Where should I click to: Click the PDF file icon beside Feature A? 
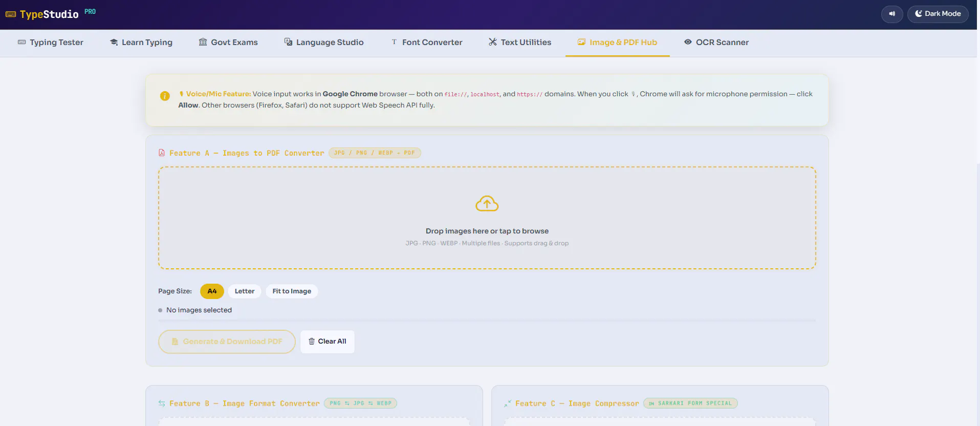click(162, 153)
